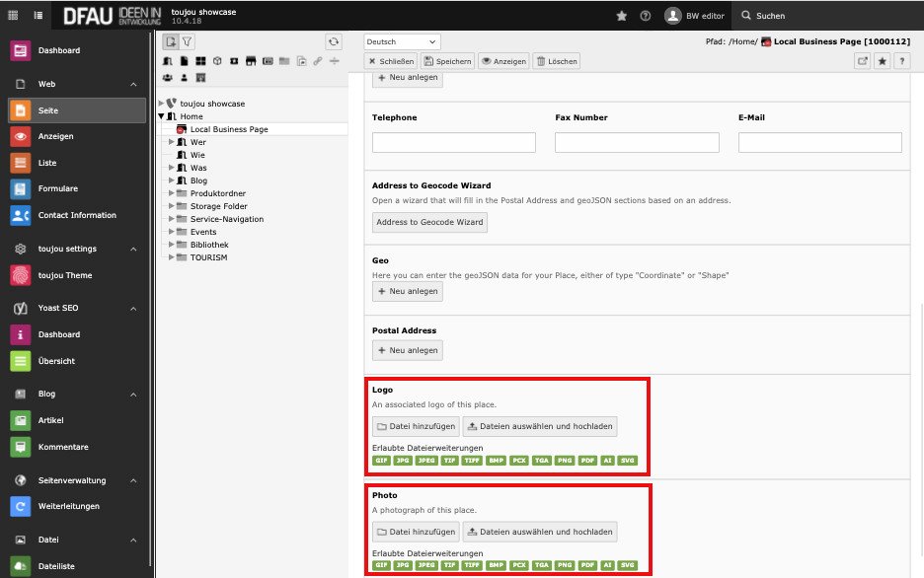Open the Liste module
The image size is (924, 578).
pos(77,163)
